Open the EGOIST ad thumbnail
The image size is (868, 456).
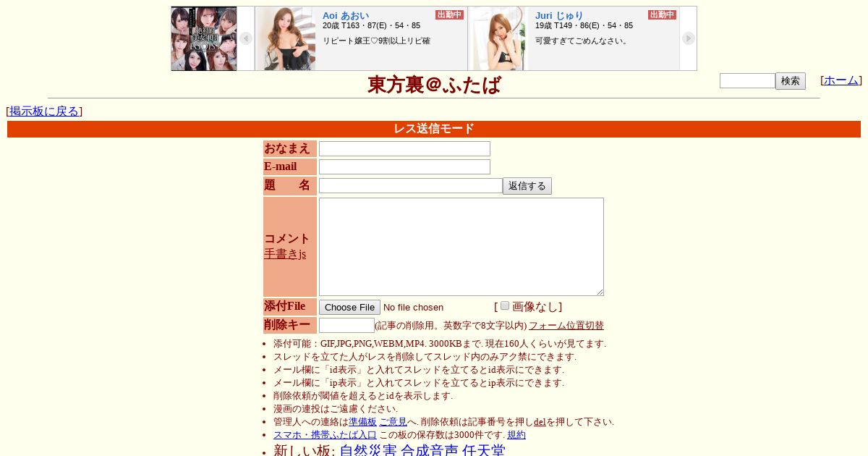pos(204,38)
